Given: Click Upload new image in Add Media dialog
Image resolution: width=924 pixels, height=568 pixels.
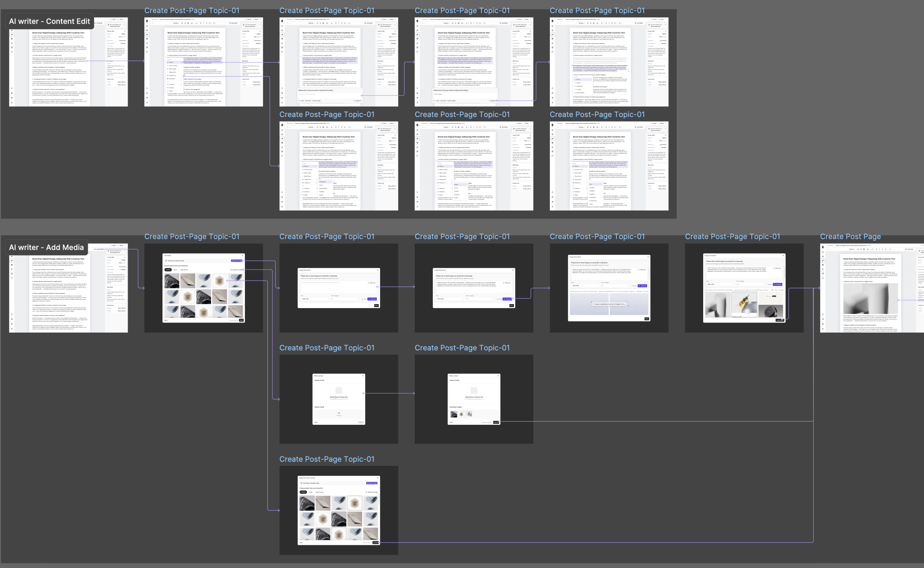Looking at the screenshot, I should click(x=237, y=270).
